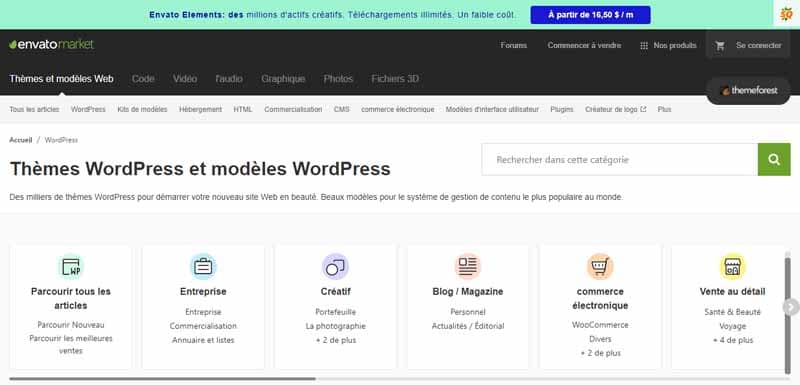Click Santé & Beauté link

732,312
